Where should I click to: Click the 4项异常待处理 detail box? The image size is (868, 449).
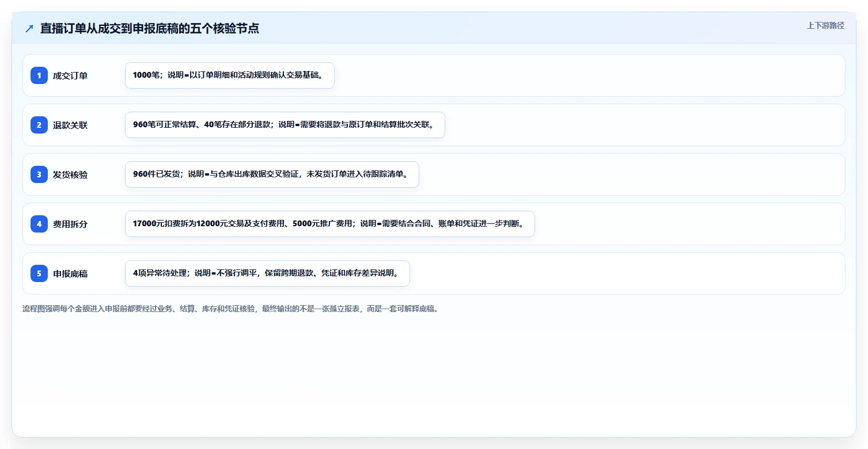pyautogui.click(x=267, y=273)
